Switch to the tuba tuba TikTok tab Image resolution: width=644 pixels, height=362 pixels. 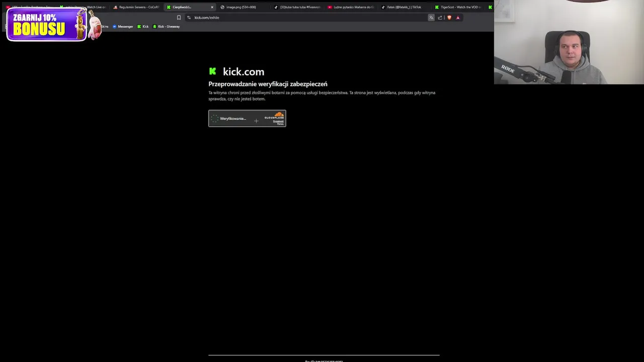pyautogui.click(x=297, y=7)
